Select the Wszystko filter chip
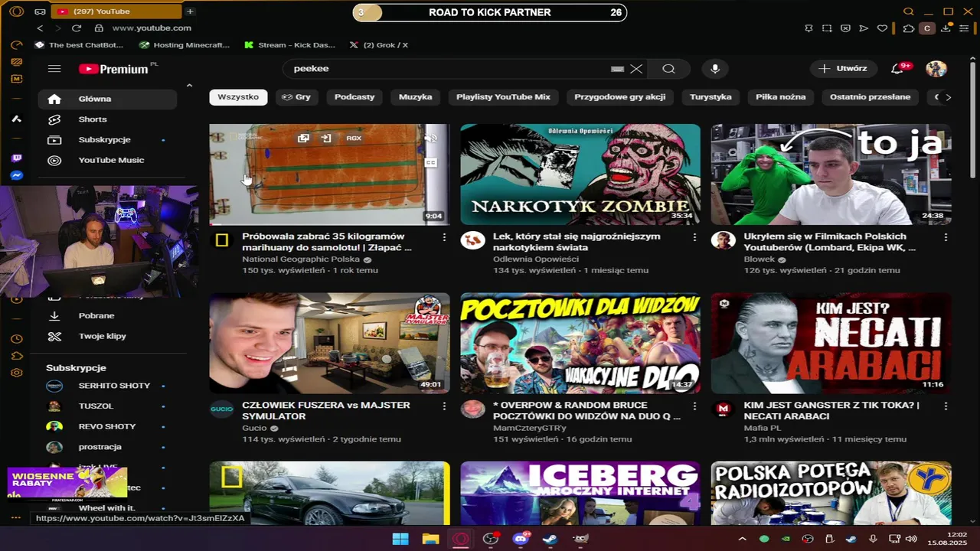This screenshot has width=980, height=551. click(238, 97)
